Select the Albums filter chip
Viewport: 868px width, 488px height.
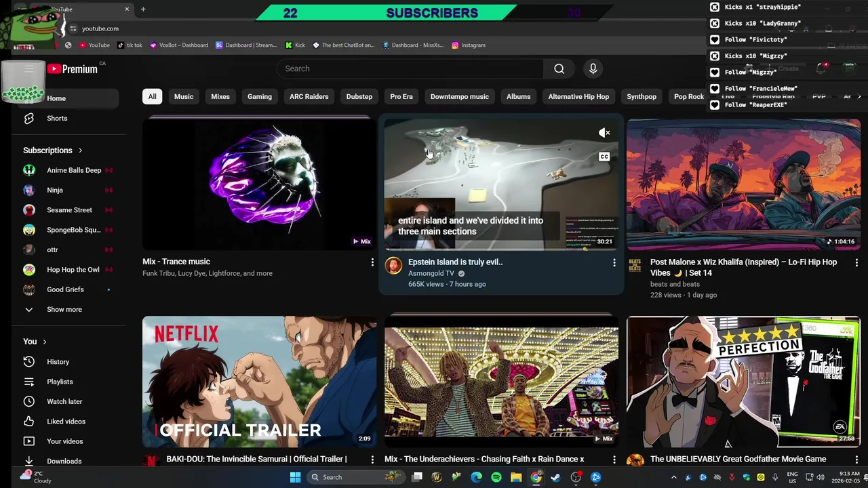coord(518,96)
